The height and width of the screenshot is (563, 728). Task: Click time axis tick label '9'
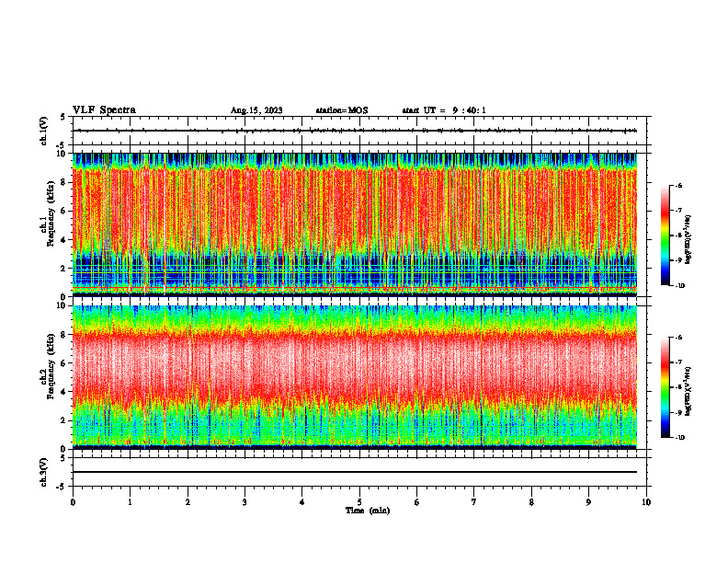tap(588, 502)
